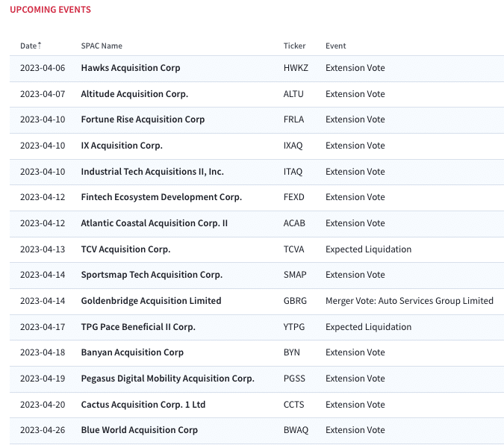Click date 2023-04-20 in Cactus row
The width and height of the screenshot is (504, 448).
coord(43,405)
